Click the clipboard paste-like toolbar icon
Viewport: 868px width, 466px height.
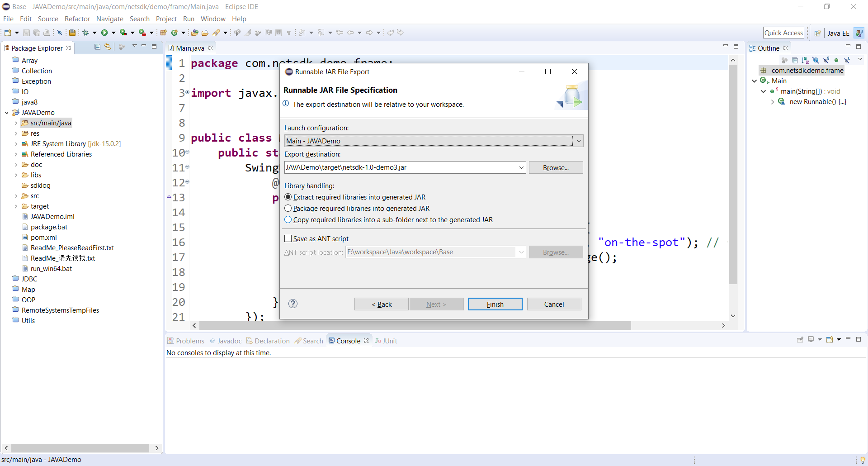point(72,33)
